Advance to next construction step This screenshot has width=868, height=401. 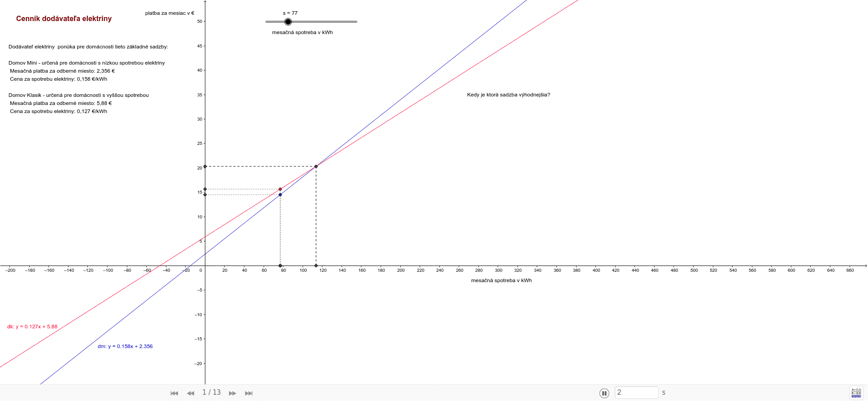click(x=232, y=393)
